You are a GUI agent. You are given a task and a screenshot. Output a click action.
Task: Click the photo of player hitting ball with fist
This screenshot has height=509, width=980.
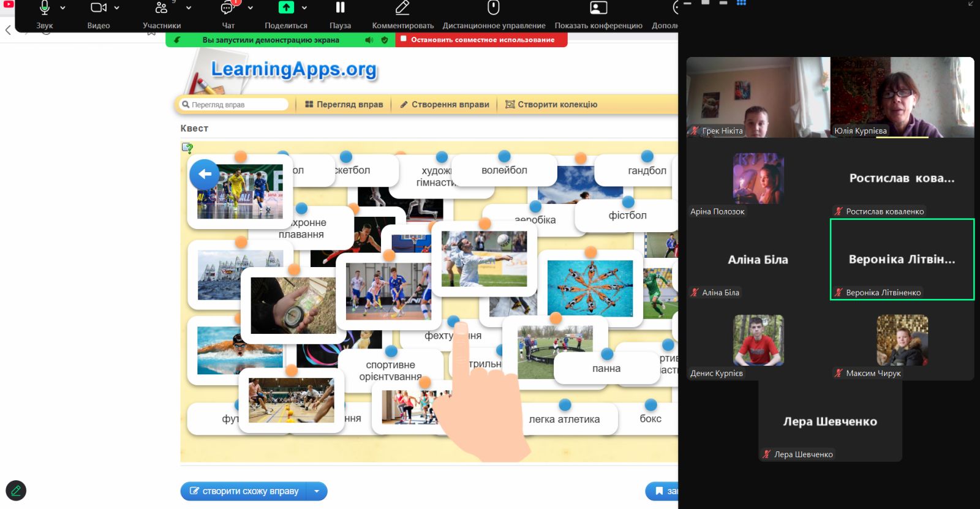tap(484, 258)
